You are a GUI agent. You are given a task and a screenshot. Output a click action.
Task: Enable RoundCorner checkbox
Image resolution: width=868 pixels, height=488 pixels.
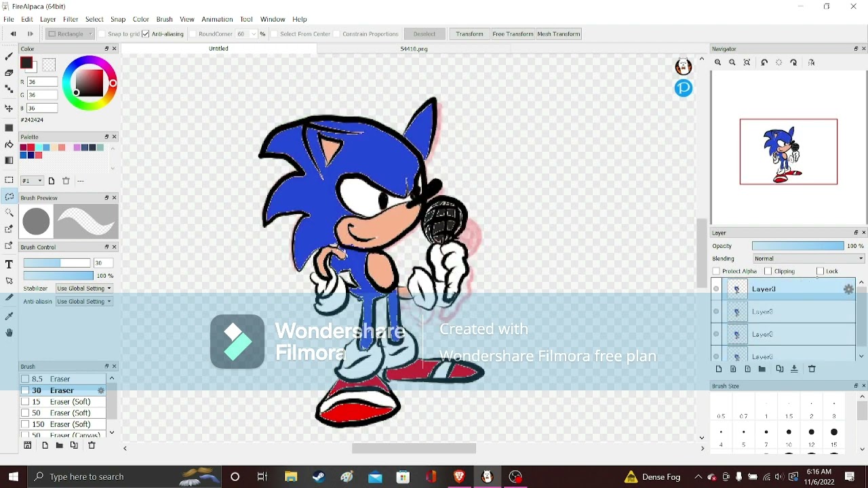(193, 34)
